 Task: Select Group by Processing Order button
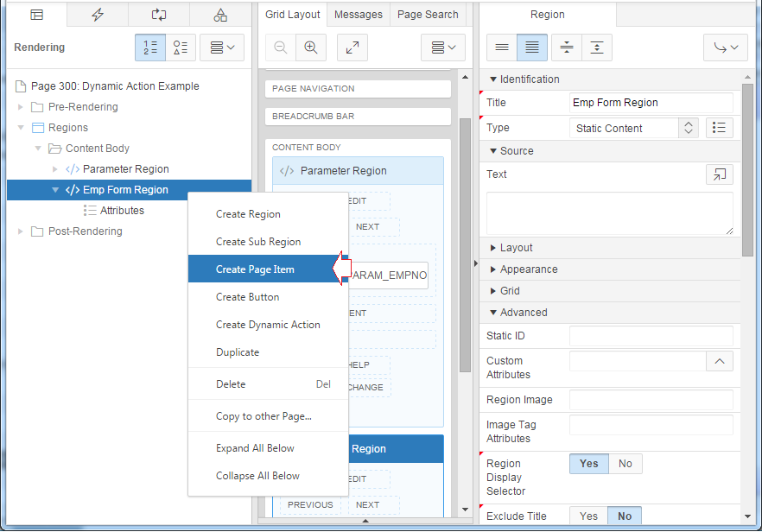pyautogui.click(x=150, y=47)
